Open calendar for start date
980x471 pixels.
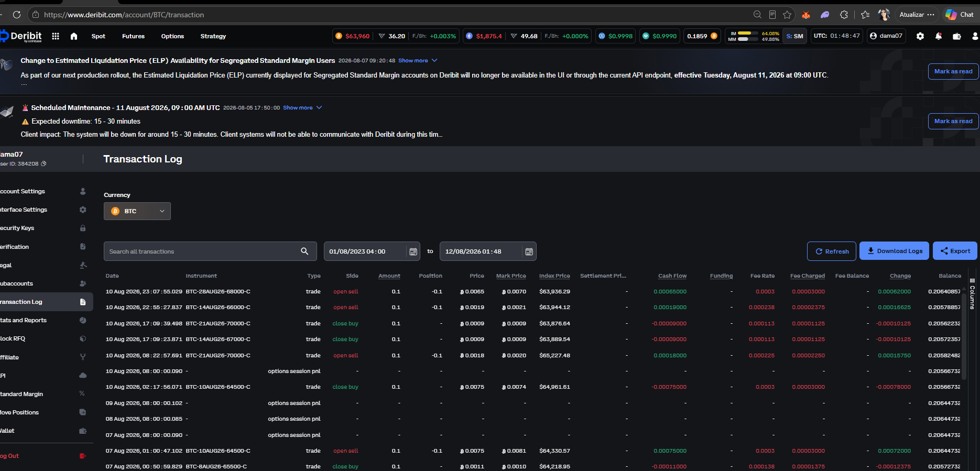pyautogui.click(x=413, y=251)
